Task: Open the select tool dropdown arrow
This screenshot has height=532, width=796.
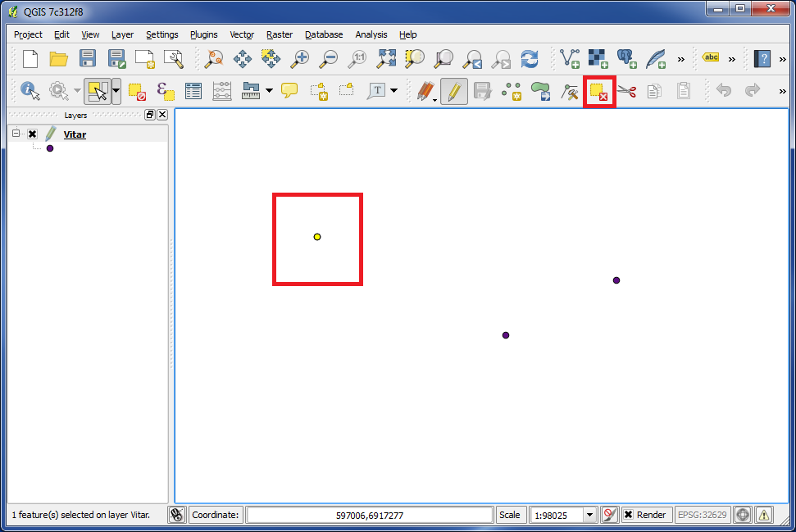Action: (x=116, y=91)
